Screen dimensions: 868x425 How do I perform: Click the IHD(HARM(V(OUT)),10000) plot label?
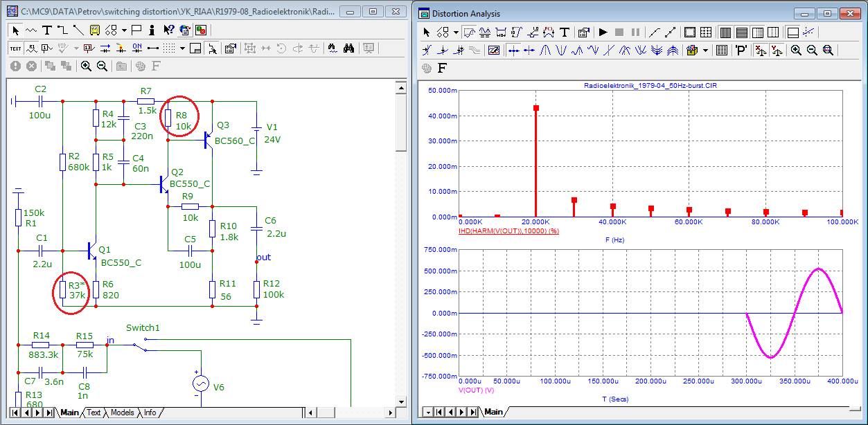click(x=508, y=230)
